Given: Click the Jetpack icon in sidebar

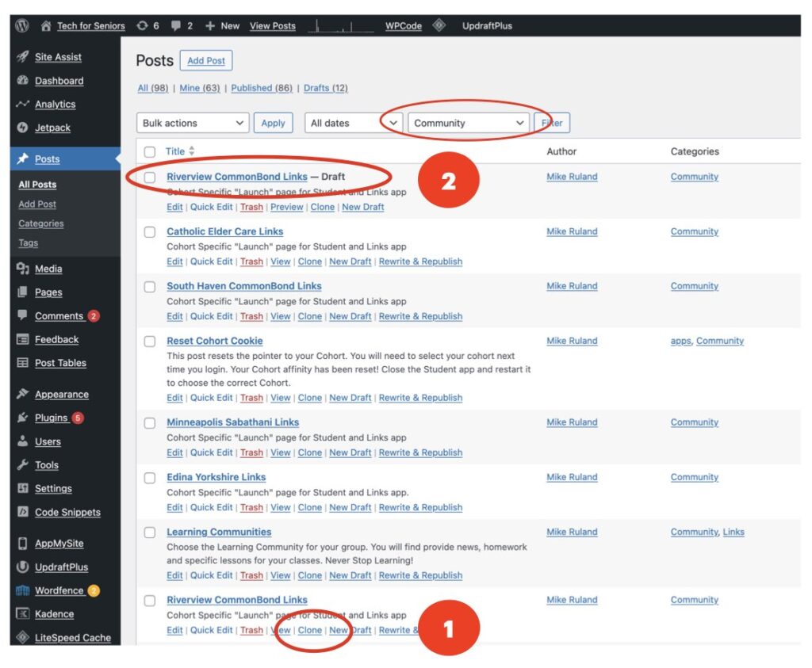Looking at the screenshot, I should pyautogui.click(x=22, y=128).
